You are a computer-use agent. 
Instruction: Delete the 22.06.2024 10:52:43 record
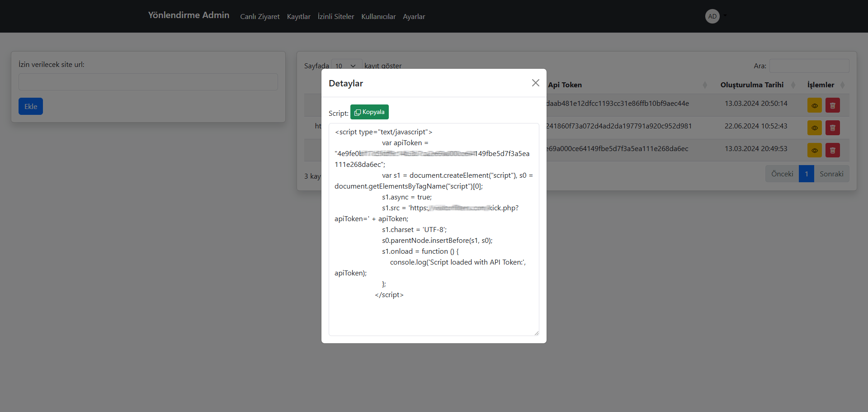click(x=832, y=128)
